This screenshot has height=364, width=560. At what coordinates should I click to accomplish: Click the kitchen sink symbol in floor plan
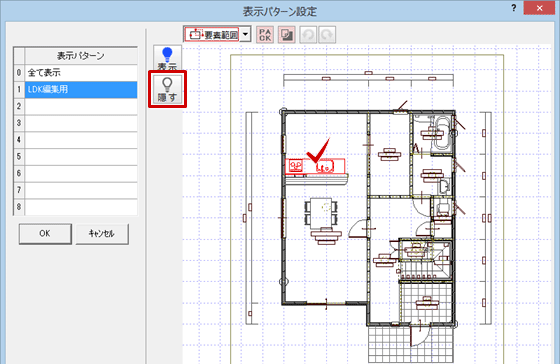click(x=325, y=166)
